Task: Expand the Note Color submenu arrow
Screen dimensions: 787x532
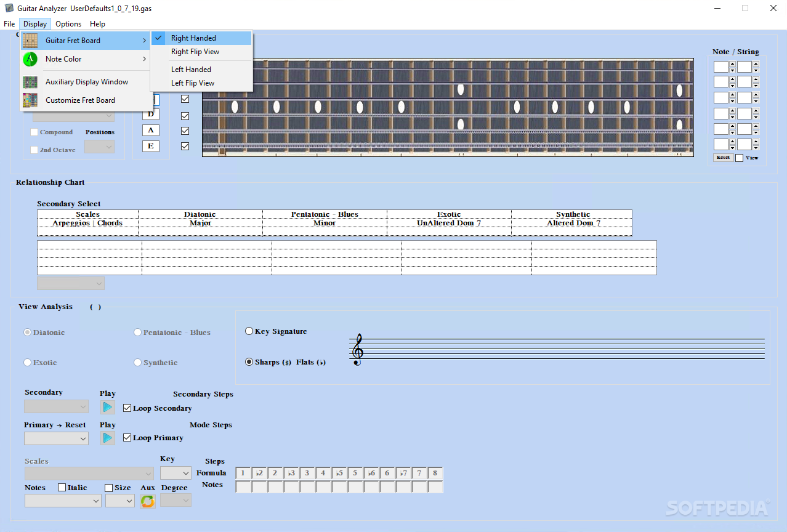Action: 145,59
